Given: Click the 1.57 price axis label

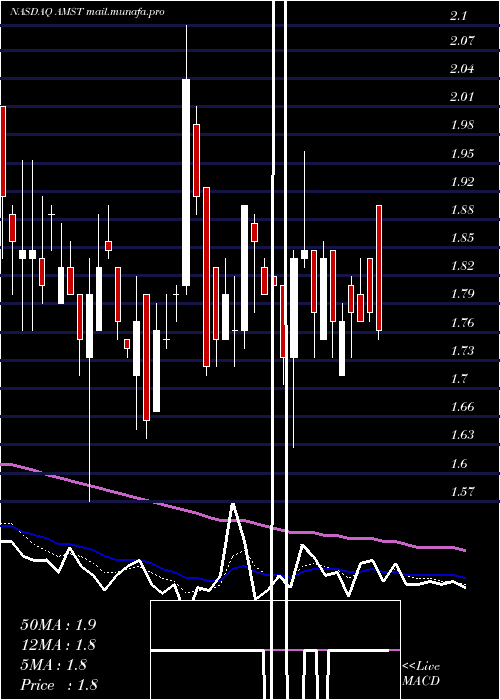Looking at the screenshot, I should 462,492.
